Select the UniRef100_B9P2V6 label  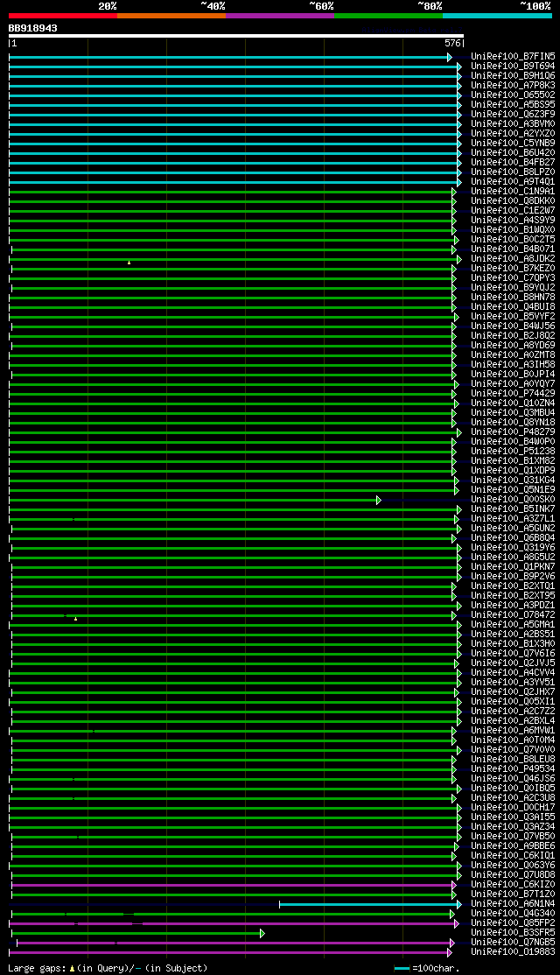pyautogui.click(x=513, y=577)
